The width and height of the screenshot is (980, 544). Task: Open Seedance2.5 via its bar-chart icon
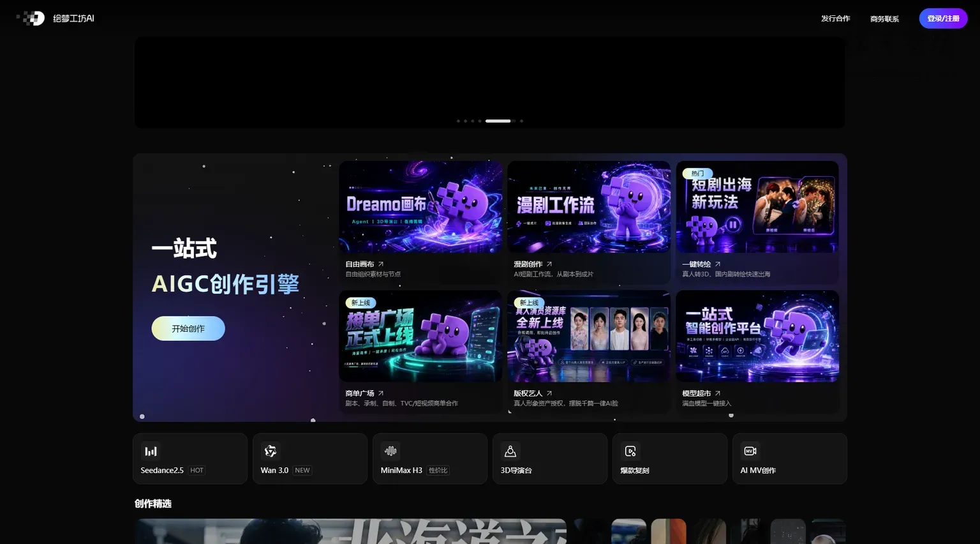point(151,451)
